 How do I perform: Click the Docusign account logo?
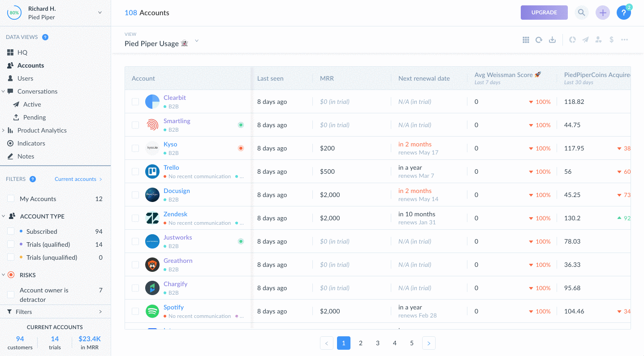[152, 195]
